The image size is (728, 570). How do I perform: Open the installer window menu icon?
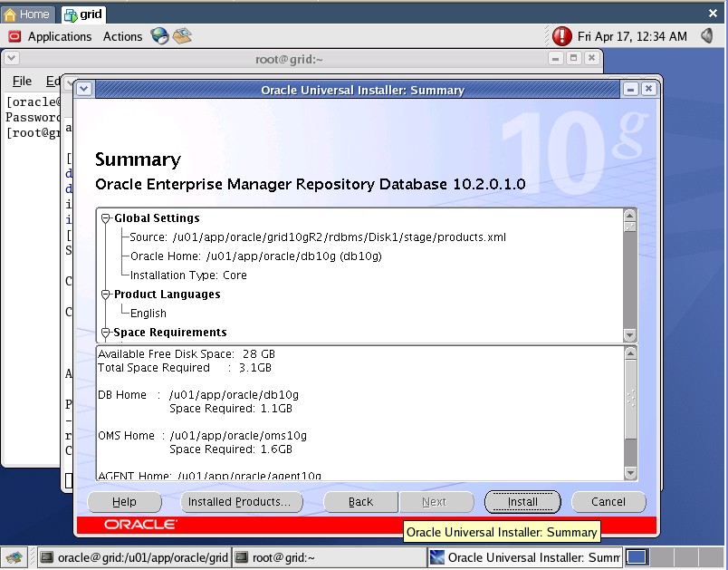84,89
